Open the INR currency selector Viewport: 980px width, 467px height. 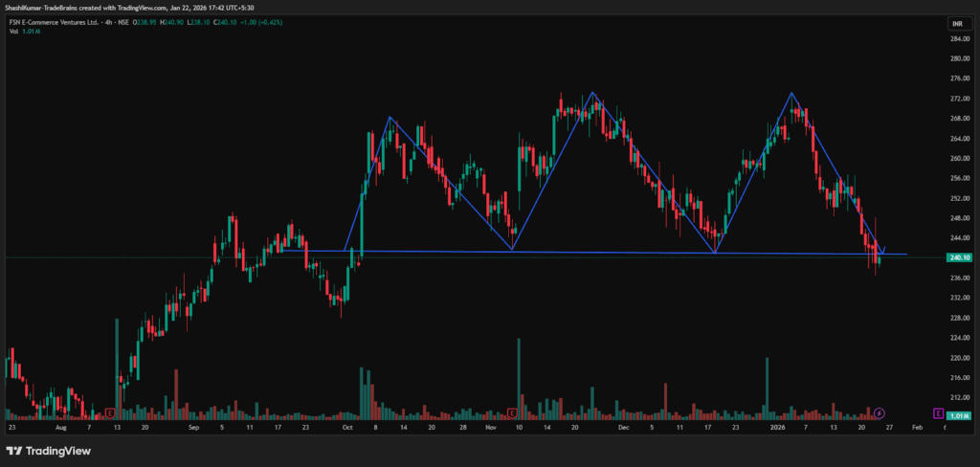956,23
